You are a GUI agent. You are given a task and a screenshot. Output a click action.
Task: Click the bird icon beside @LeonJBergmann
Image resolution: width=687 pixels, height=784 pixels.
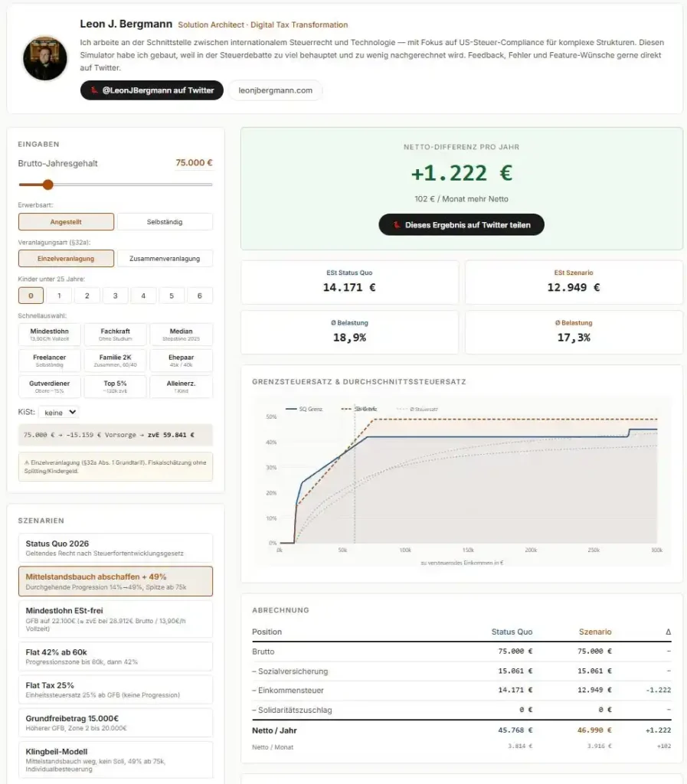pyautogui.click(x=92, y=90)
